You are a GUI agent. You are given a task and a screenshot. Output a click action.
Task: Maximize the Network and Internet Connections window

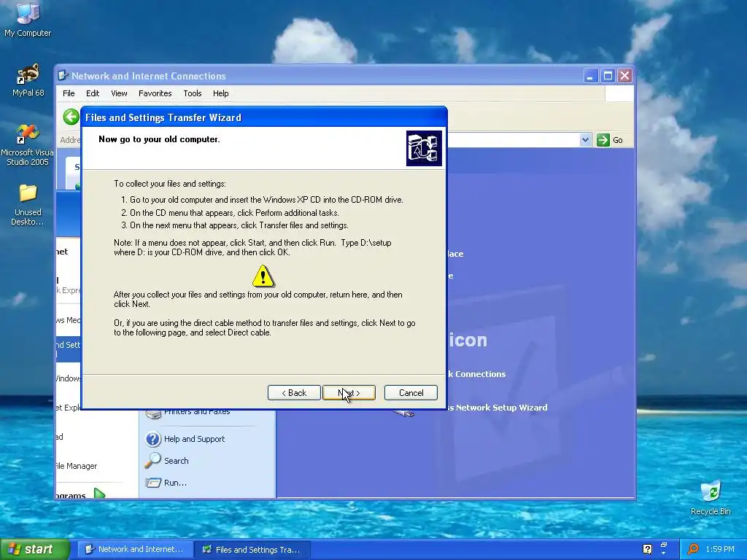(x=608, y=76)
